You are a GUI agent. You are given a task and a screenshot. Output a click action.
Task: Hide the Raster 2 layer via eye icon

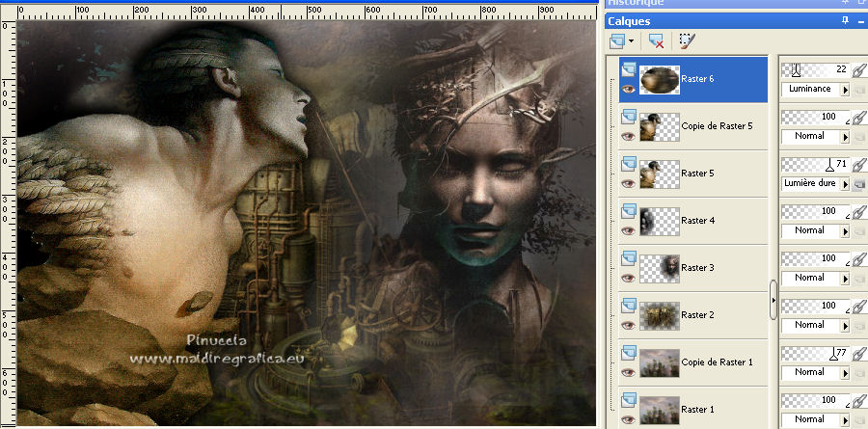pos(628,325)
